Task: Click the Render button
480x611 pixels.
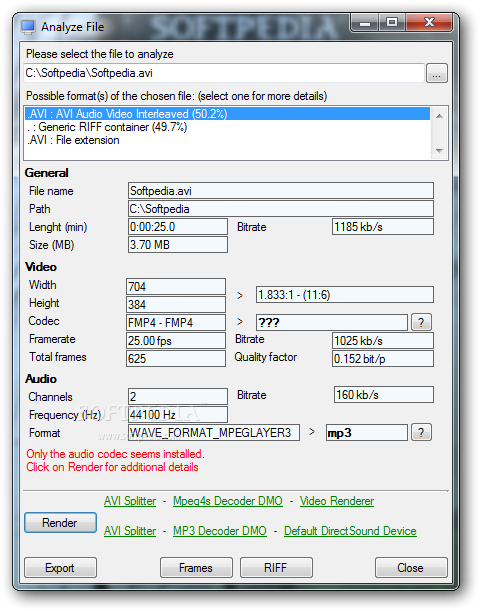Action: [x=60, y=523]
